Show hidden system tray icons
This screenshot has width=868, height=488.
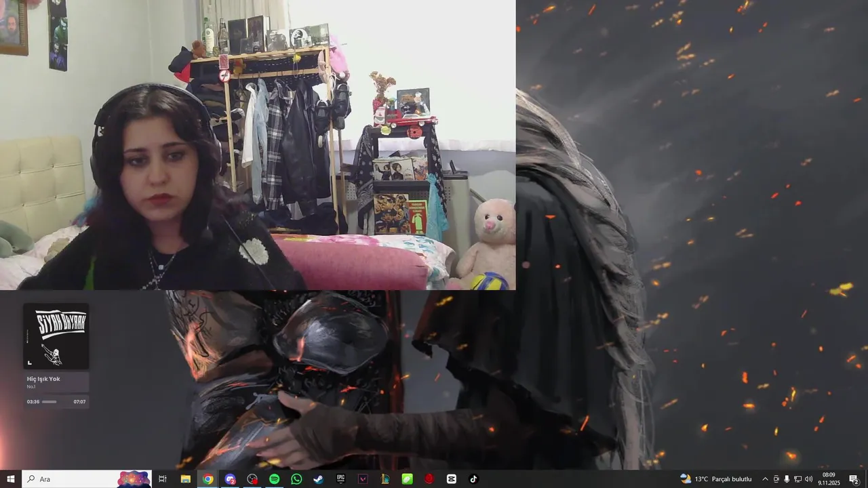point(765,479)
